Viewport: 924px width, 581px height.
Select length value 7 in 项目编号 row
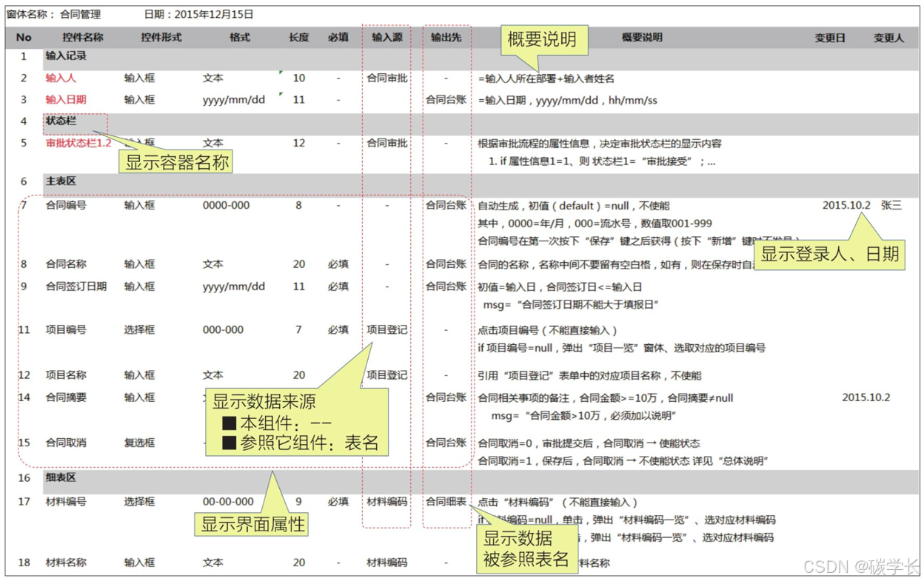(x=298, y=329)
